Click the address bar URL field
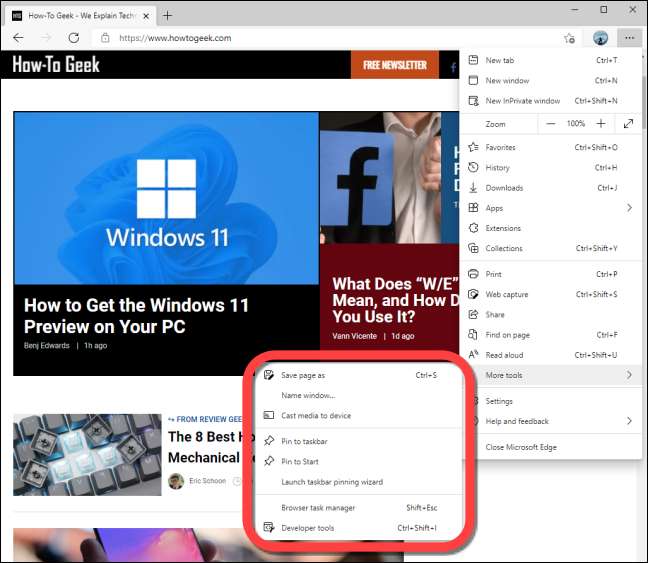The width and height of the screenshot is (648, 563). click(x=300, y=38)
